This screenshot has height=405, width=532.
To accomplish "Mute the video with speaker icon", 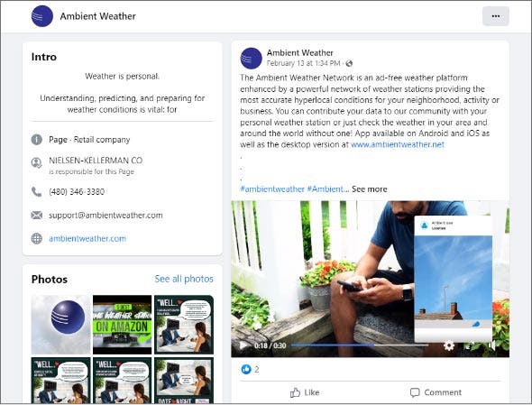I will coord(491,345).
